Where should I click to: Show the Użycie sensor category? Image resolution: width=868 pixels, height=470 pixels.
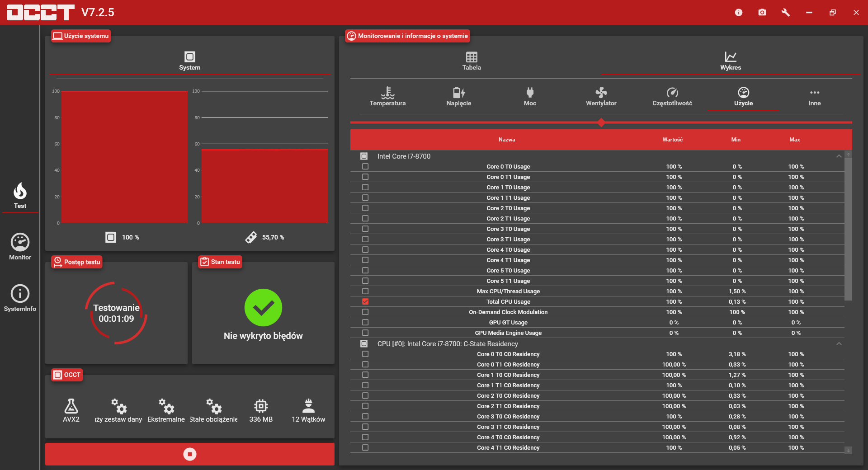coord(744,97)
